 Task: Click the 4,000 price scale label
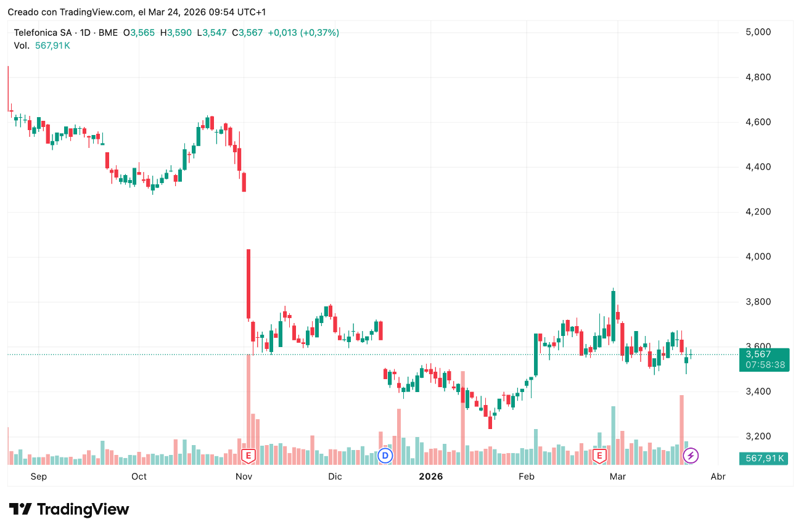tap(758, 256)
